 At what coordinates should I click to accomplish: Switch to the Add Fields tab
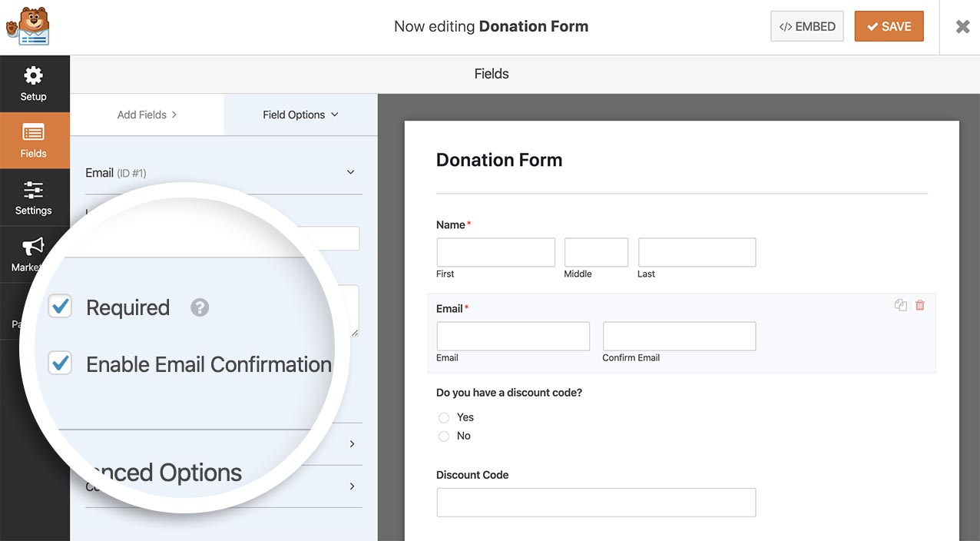point(147,115)
